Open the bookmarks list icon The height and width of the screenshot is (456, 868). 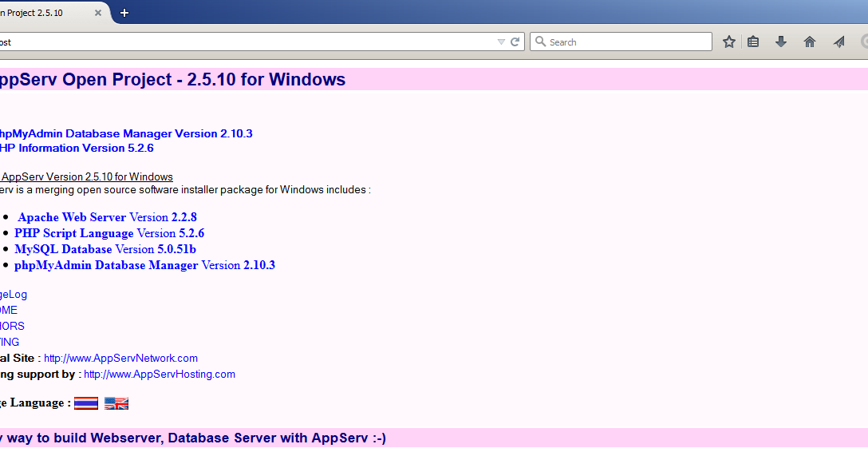click(753, 42)
